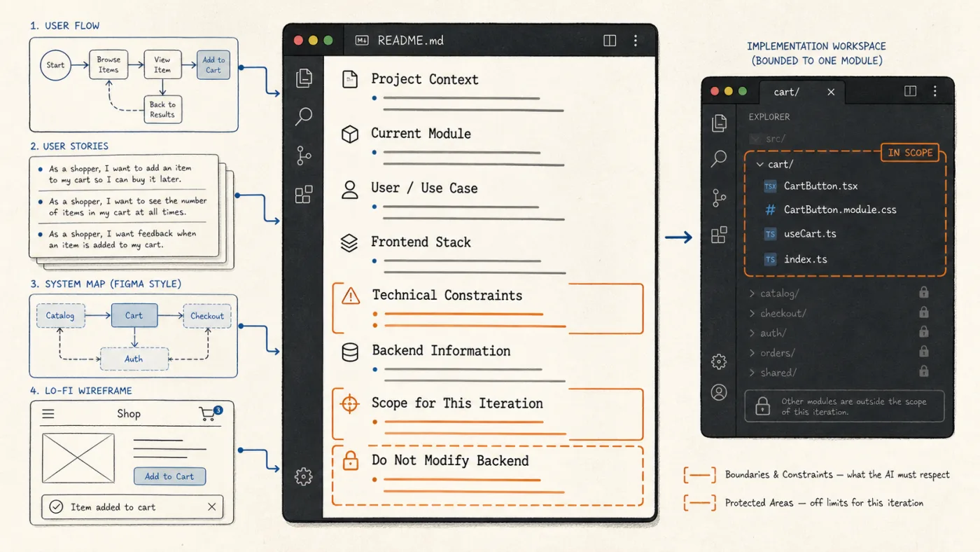Click the Browse Items node in the user flow
Viewport: 980px width, 552px height.
108,64
